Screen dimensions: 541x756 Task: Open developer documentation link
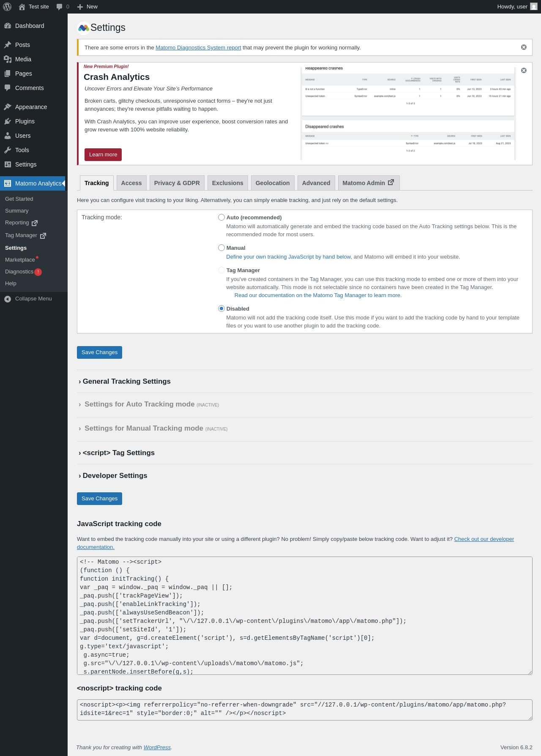click(x=484, y=539)
